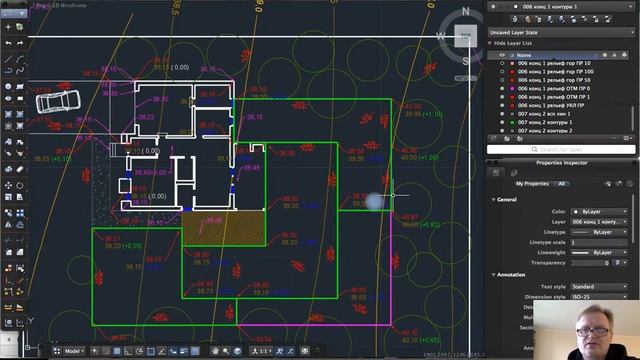Viewport: 640px width, 360px height.
Task: Toggle Ortho mode in status bar
Action: 128,351
